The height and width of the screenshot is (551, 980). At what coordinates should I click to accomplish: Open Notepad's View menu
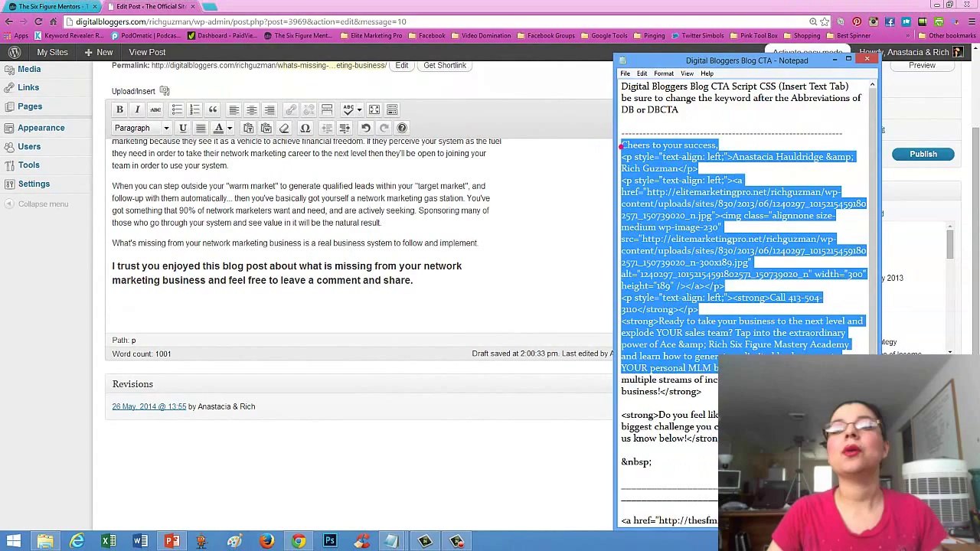(687, 73)
